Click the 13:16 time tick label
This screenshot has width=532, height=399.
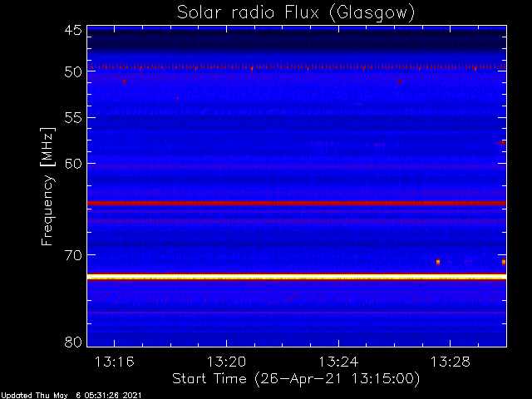pos(115,362)
